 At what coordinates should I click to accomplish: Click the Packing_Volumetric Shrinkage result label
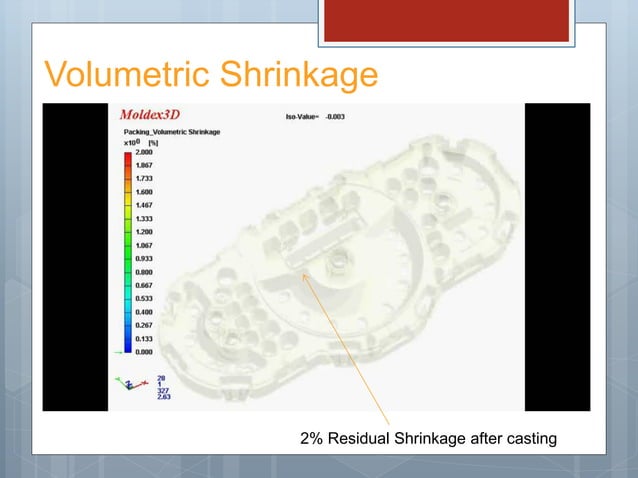click(171, 131)
